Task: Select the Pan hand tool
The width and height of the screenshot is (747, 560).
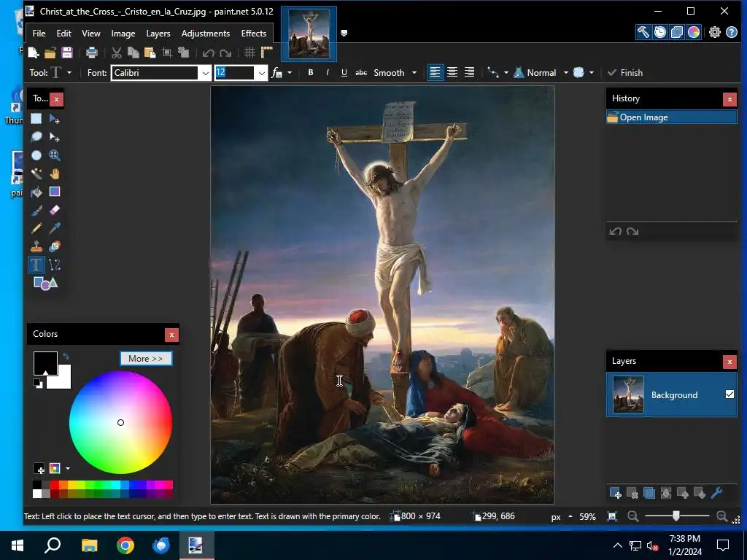Action: pyautogui.click(x=54, y=174)
